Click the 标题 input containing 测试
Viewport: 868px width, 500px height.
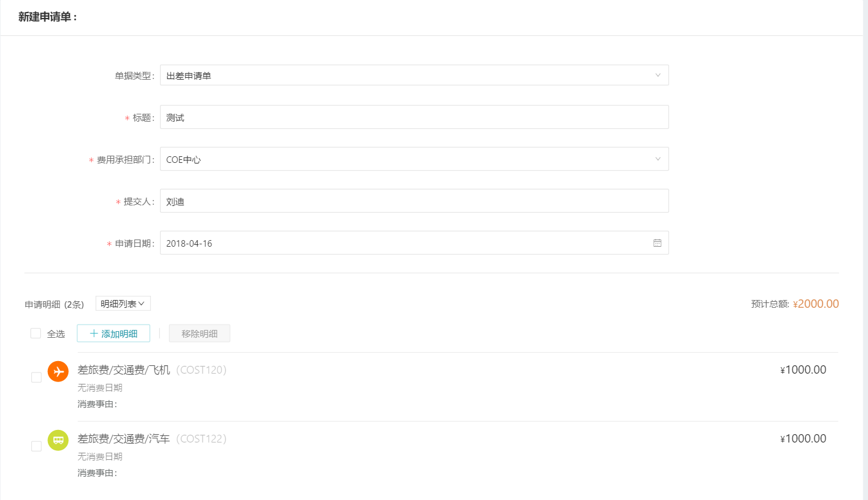414,117
